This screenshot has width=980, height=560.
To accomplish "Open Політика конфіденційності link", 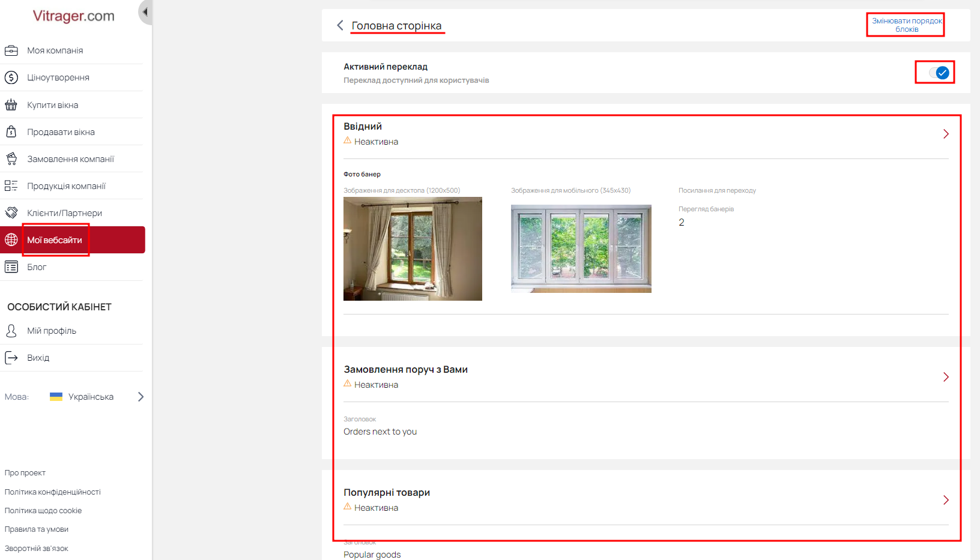I will pyautogui.click(x=53, y=492).
